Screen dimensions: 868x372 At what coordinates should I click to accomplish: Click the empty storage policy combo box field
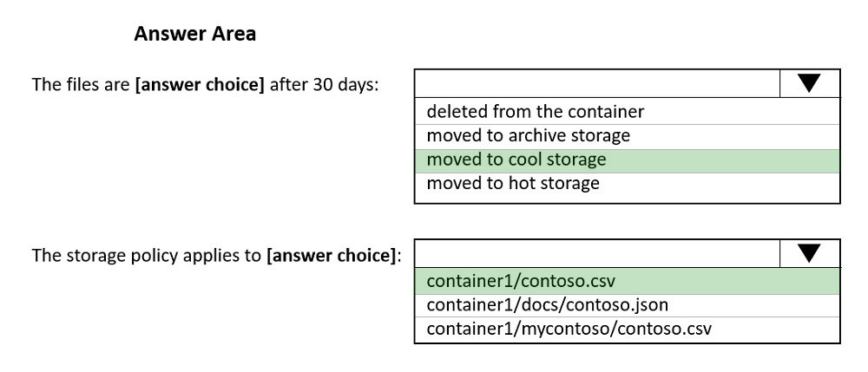(x=597, y=254)
